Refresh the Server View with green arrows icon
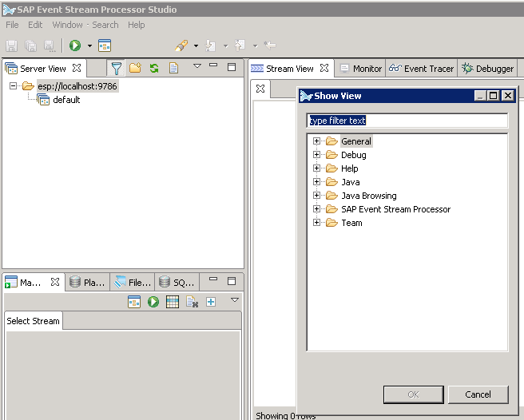524x420 pixels. coord(154,69)
